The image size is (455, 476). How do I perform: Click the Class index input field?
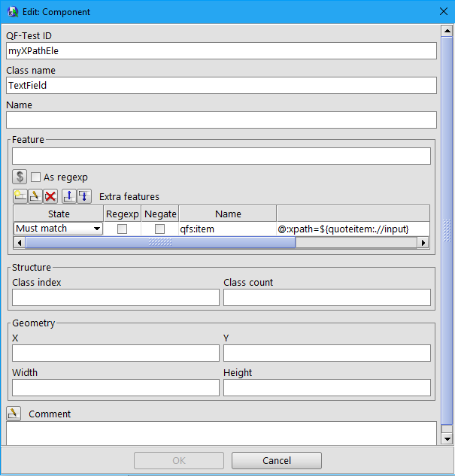pos(116,297)
